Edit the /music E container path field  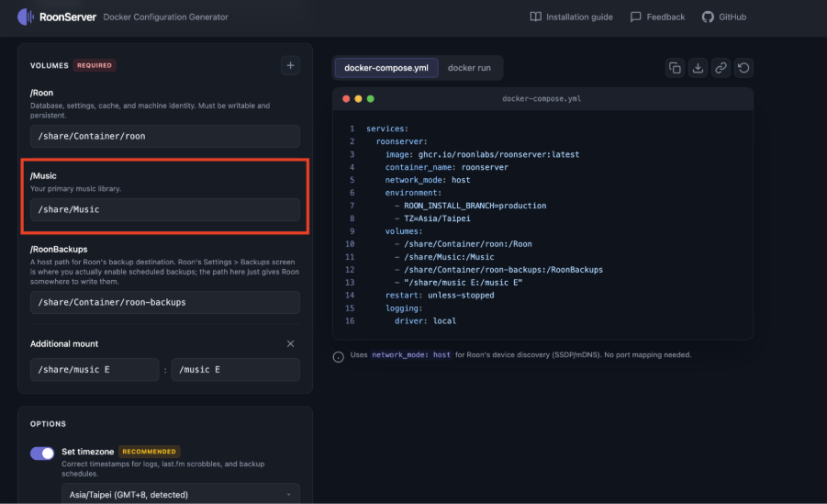pos(235,369)
